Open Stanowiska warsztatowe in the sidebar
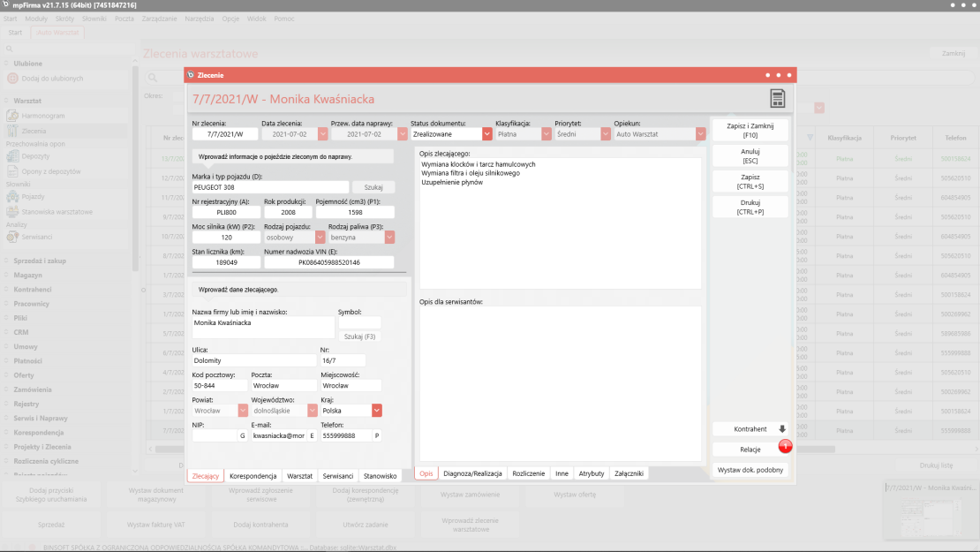The height and width of the screenshot is (552, 980). click(57, 212)
